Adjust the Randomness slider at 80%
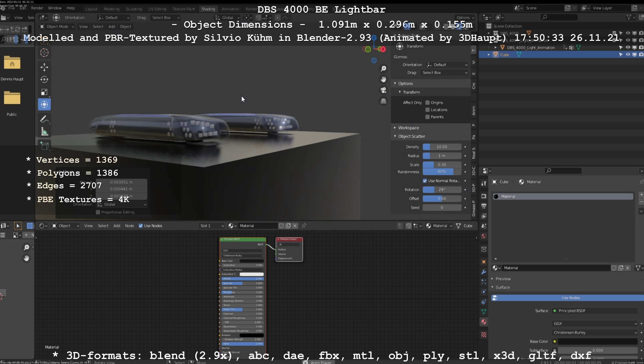The image size is (644, 364). click(x=441, y=172)
